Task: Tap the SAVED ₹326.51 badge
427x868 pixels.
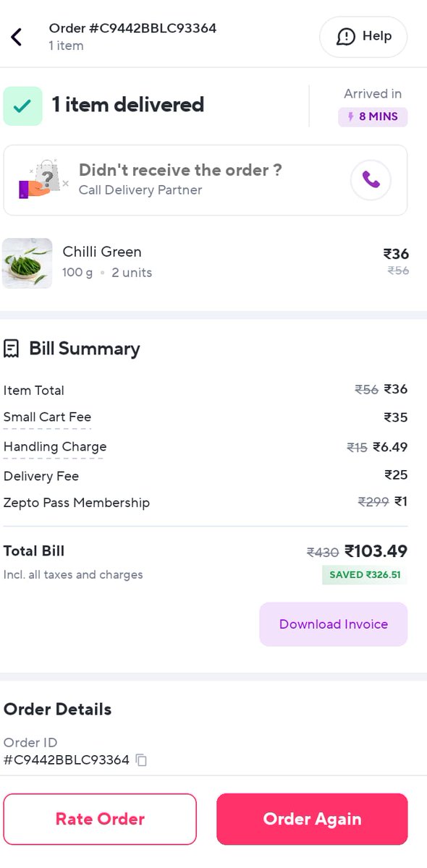Action: [x=365, y=575]
